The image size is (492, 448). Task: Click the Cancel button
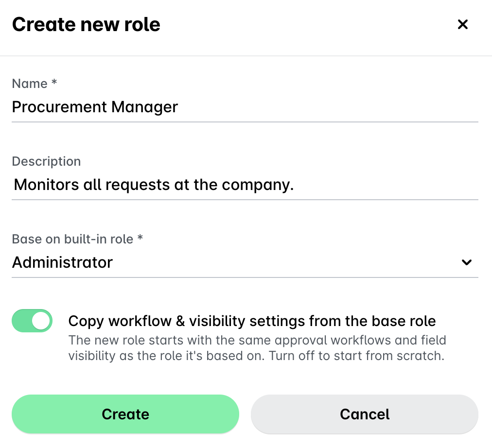coord(365,414)
